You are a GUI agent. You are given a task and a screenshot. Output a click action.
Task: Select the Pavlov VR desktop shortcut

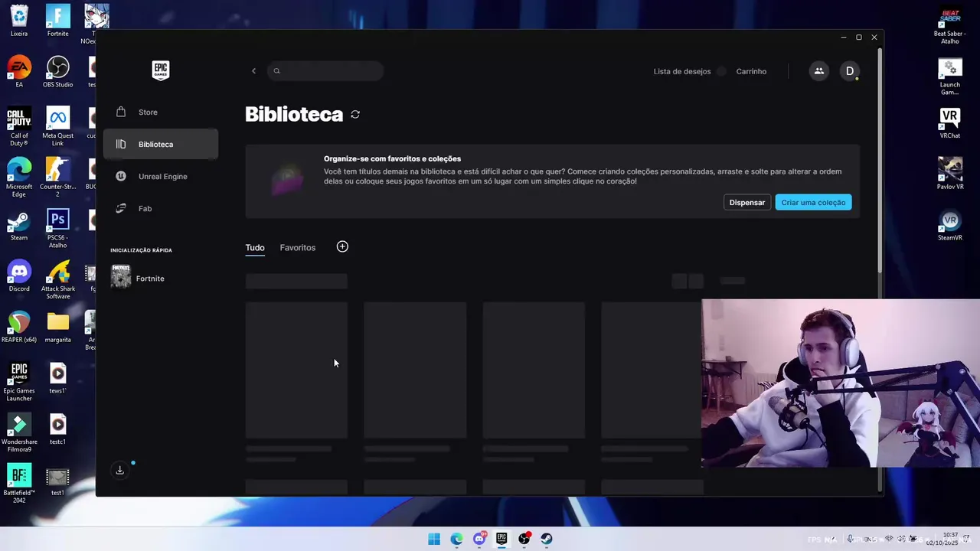(950, 174)
